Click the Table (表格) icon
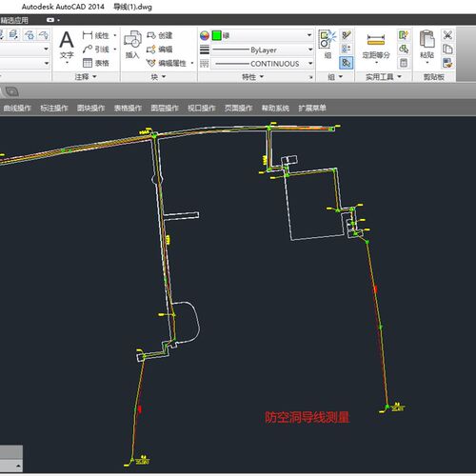 click(88, 63)
